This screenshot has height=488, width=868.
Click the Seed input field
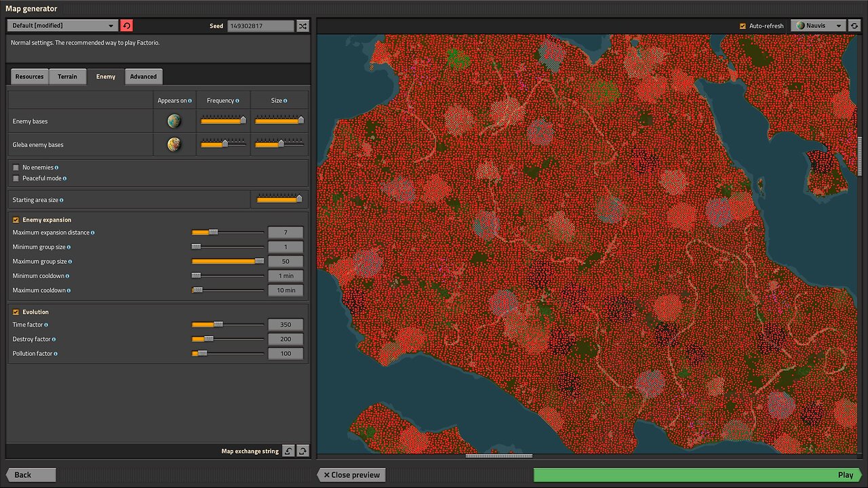coord(260,26)
